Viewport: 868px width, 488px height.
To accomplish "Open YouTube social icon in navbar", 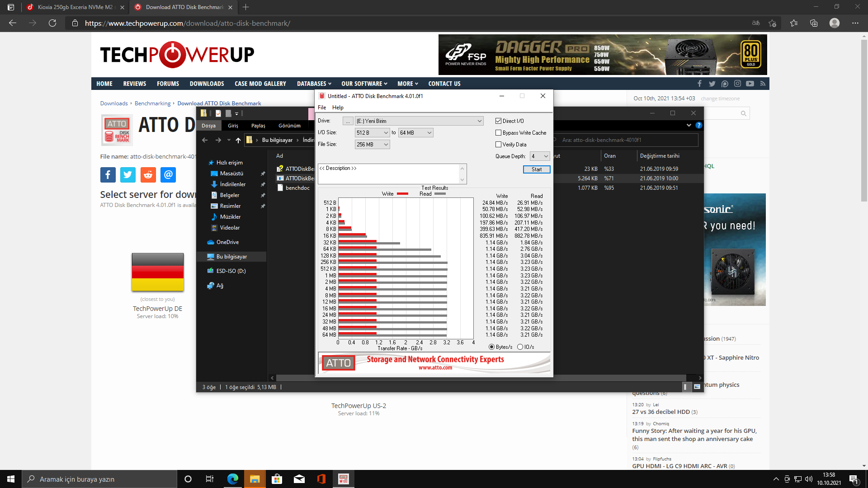I will coord(750,84).
